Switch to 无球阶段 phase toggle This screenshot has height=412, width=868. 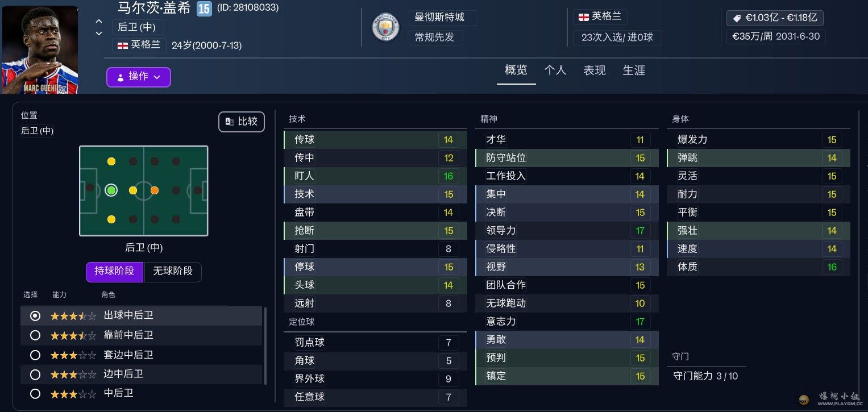click(x=173, y=272)
